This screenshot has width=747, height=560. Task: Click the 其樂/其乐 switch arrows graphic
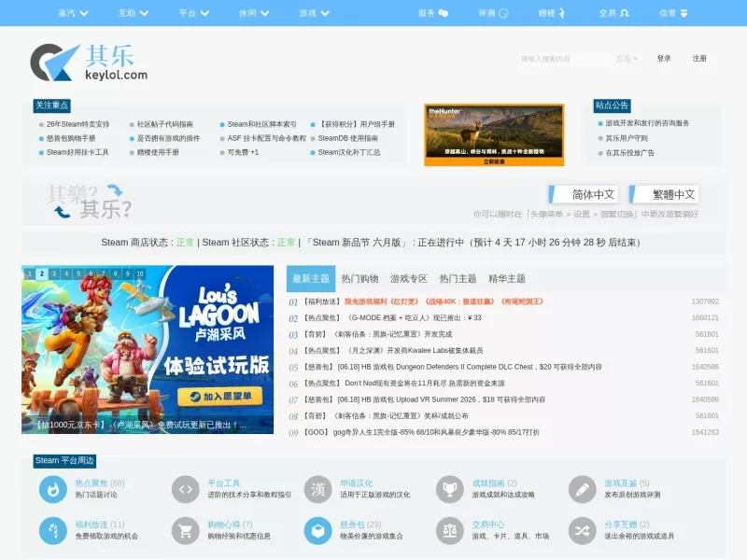click(89, 202)
